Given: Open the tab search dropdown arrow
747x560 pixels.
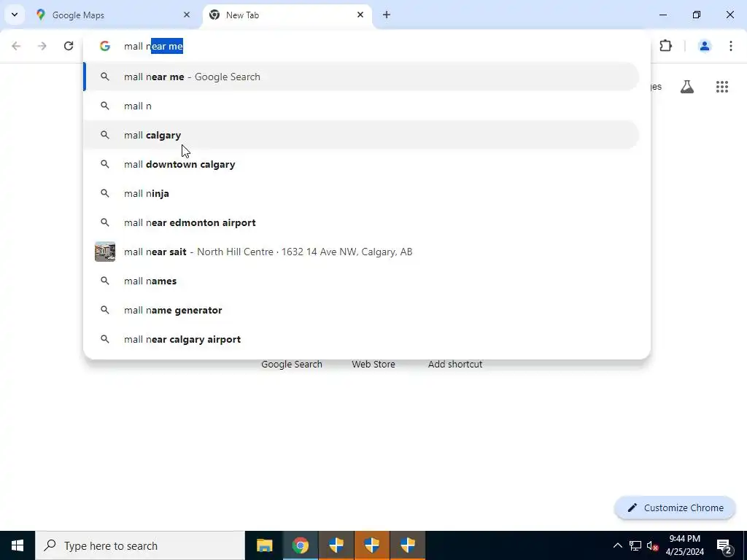Looking at the screenshot, I should 15,15.
